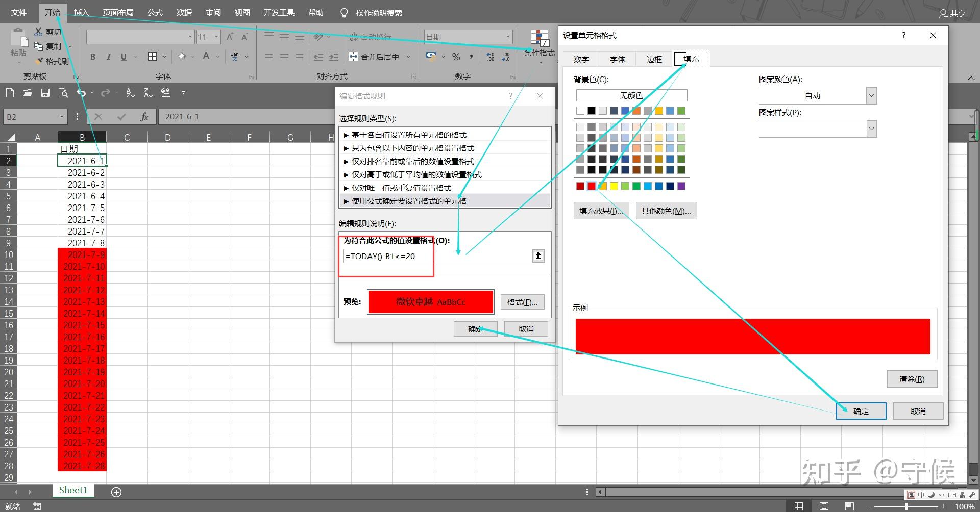Open the font size dropdown
980x512 pixels.
pyautogui.click(x=216, y=37)
